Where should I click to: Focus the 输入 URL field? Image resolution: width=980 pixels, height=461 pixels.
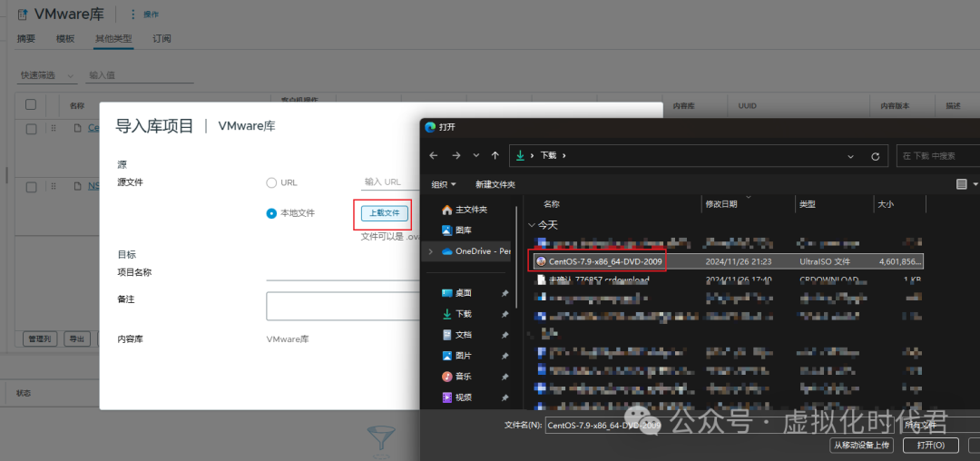tap(390, 181)
